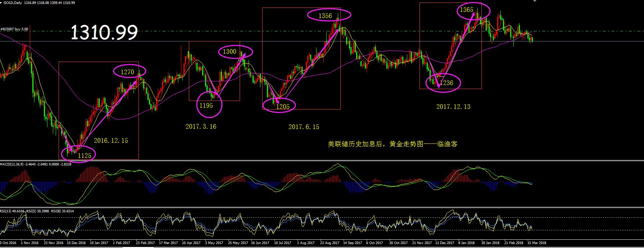Screen dimensions: 644x248
Task: Click 23 Nov 2016 on the time axis
Action: coord(54,243)
